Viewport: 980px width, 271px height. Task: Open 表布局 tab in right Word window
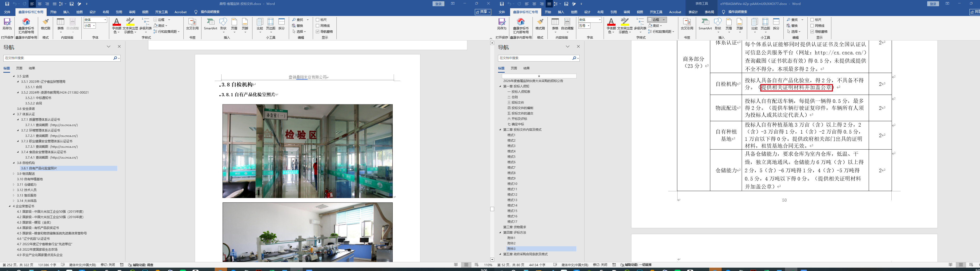click(x=709, y=12)
